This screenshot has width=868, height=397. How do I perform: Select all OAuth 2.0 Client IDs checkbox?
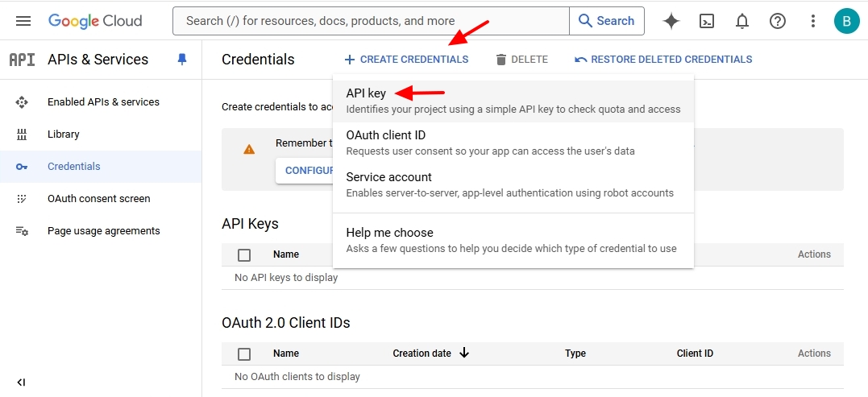[244, 354]
